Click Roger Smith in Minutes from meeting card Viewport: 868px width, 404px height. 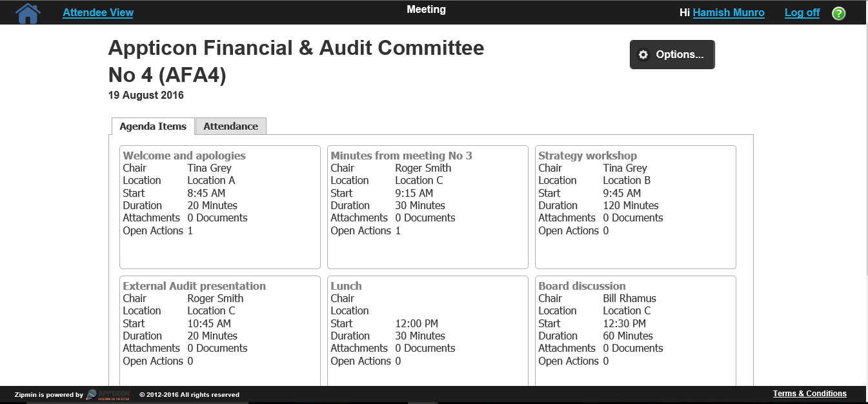[x=423, y=168]
